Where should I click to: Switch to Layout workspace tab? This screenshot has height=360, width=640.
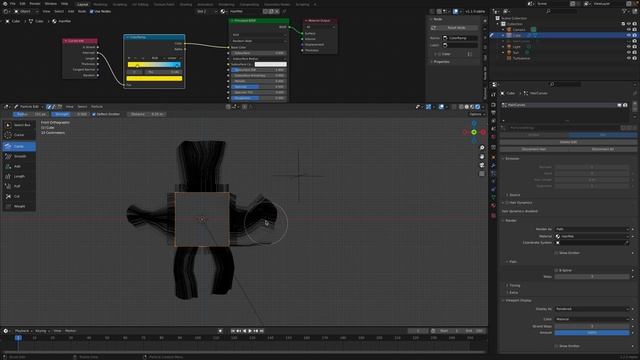click(82, 4)
